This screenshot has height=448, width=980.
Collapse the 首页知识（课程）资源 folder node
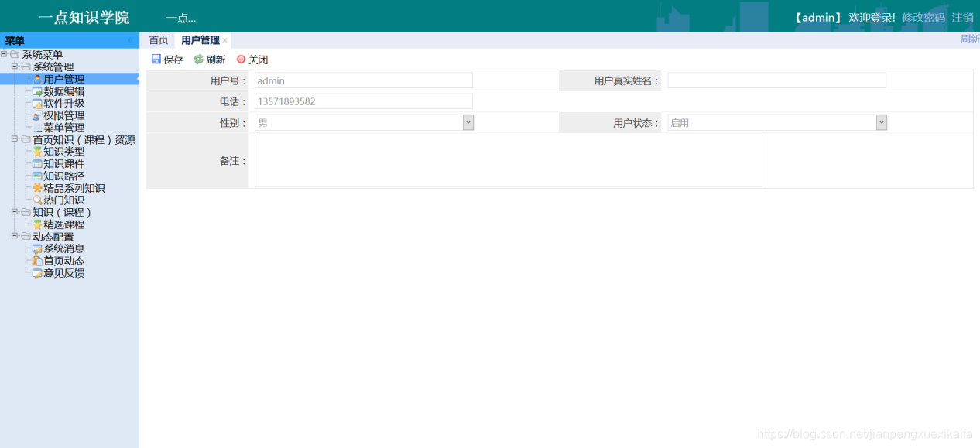click(x=15, y=139)
